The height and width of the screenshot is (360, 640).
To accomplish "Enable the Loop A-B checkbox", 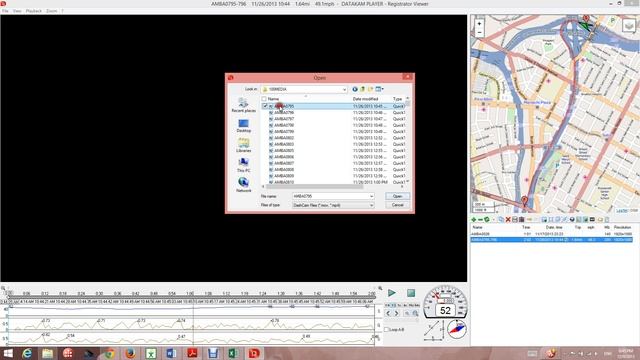I will click(387, 329).
